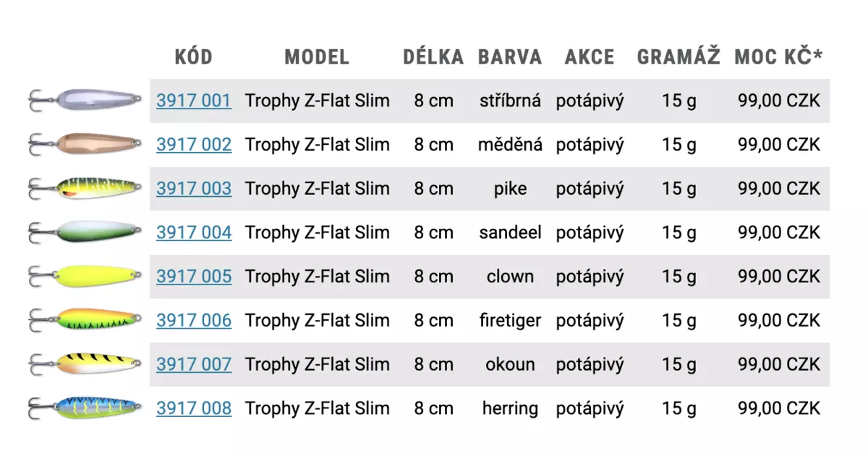Image resolution: width=868 pixels, height=459 pixels.
Task: Click the KÓD column header
Action: click(x=194, y=57)
